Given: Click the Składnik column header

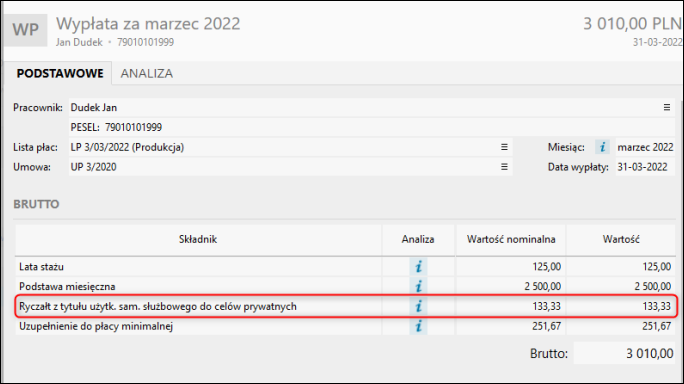Looking at the screenshot, I should click(198, 239).
